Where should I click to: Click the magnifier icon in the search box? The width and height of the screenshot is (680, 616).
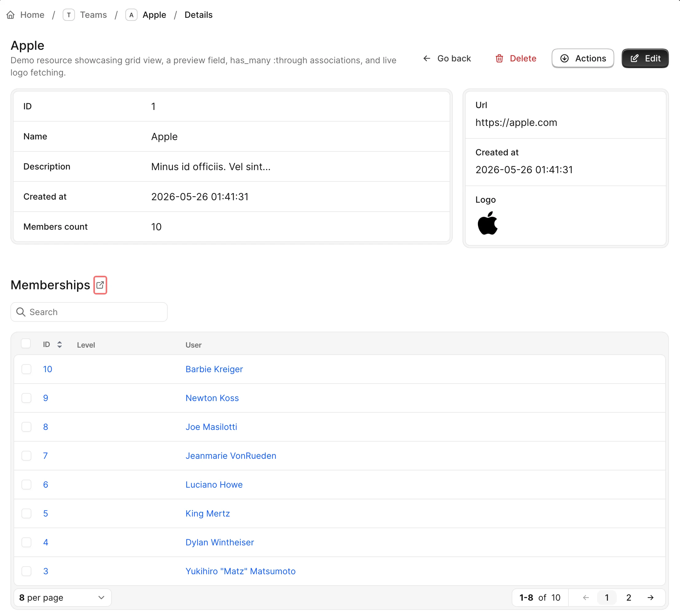click(21, 312)
